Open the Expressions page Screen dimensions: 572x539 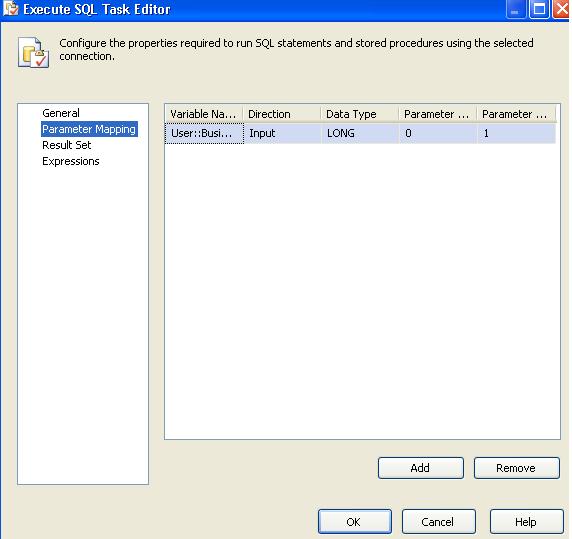coord(70,161)
